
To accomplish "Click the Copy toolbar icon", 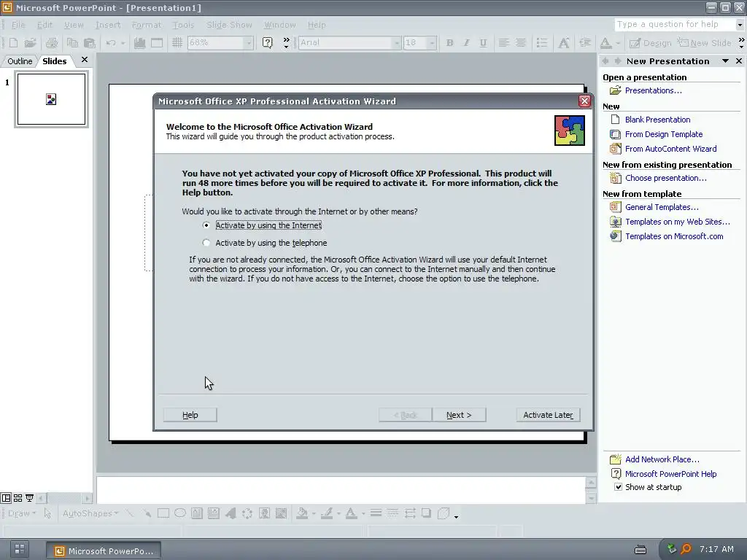I will click(72, 43).
